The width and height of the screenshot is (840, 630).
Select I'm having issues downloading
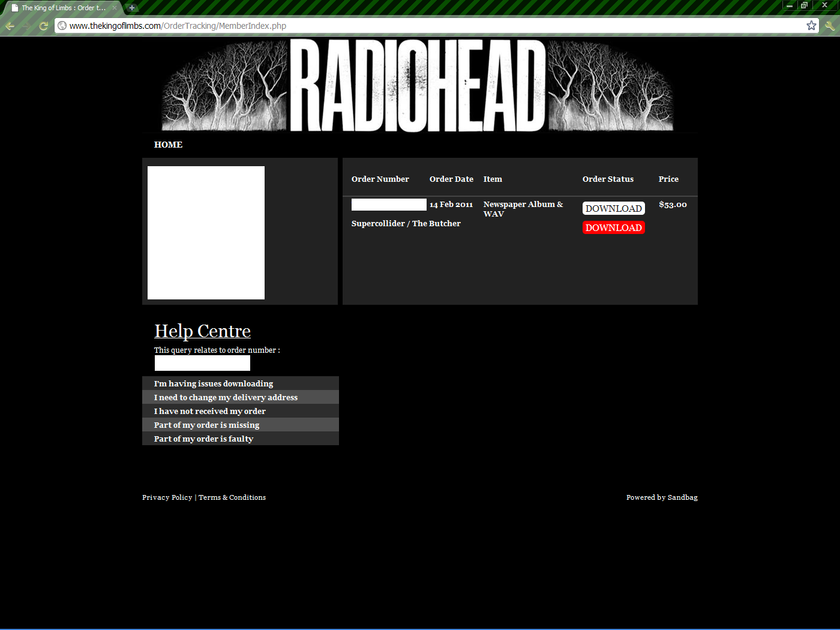point(241,383)
